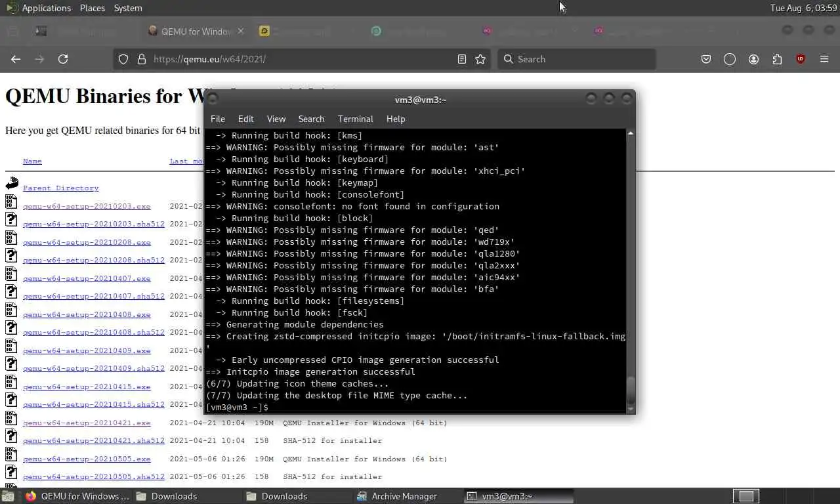This screenshot has width=840, height=504.
Task: Click binary file icon beside qemu-w64-setup-20210421.exe
Action: point(11,418)
